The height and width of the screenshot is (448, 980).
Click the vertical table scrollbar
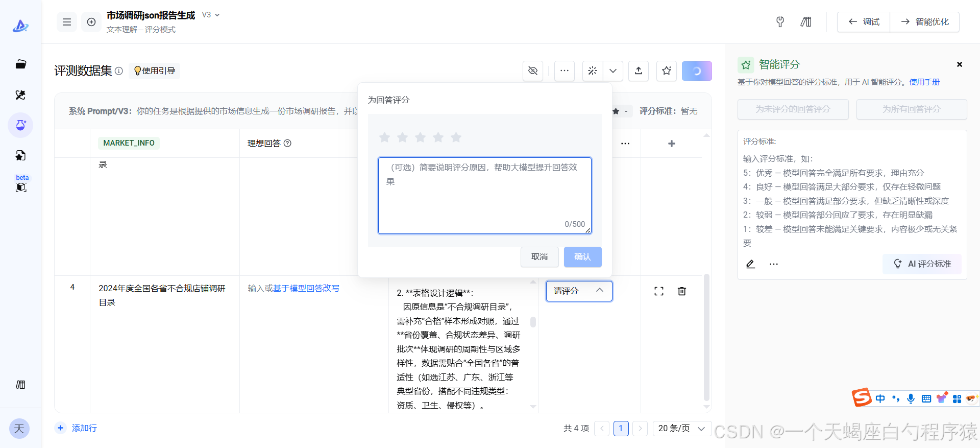(706, 337)
